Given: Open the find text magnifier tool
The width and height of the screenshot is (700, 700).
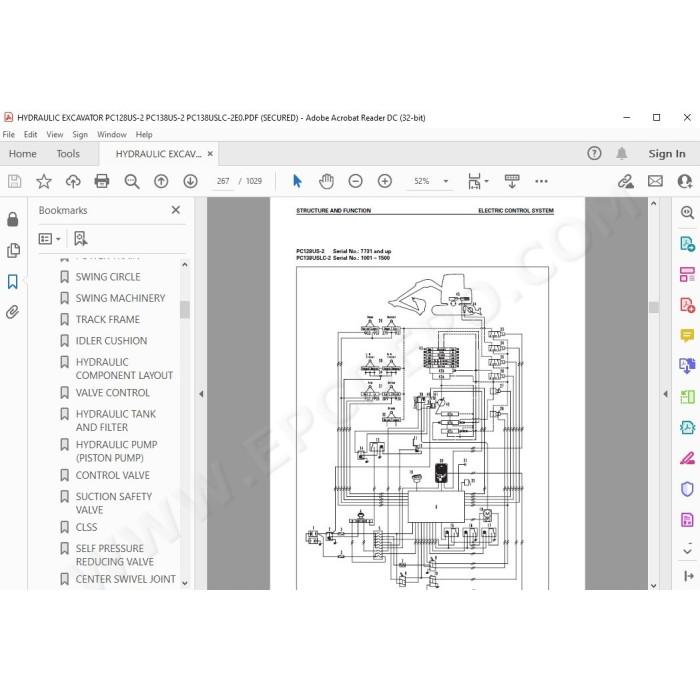Looking at the screenshot, I should point(132,181).
